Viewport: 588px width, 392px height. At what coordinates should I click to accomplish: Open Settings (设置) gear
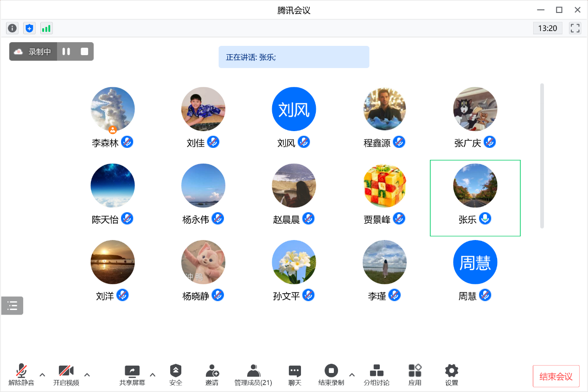coord(451,375)
